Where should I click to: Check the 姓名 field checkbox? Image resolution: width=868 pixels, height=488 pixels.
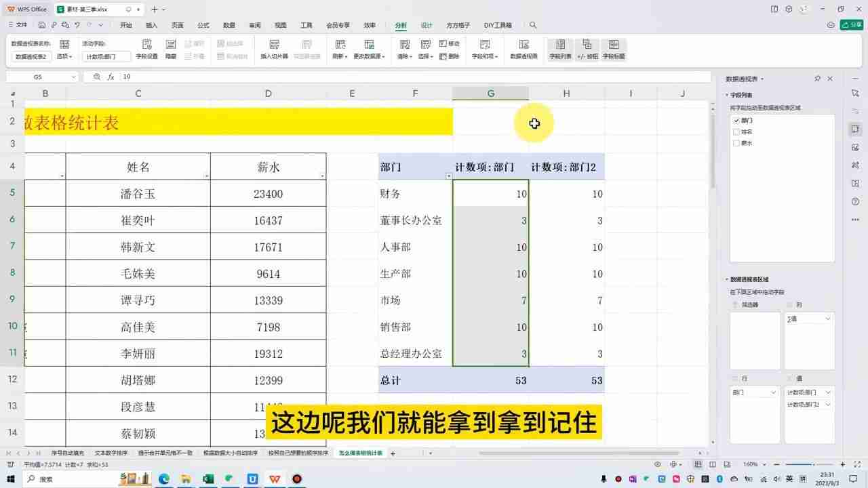[736, 131]
